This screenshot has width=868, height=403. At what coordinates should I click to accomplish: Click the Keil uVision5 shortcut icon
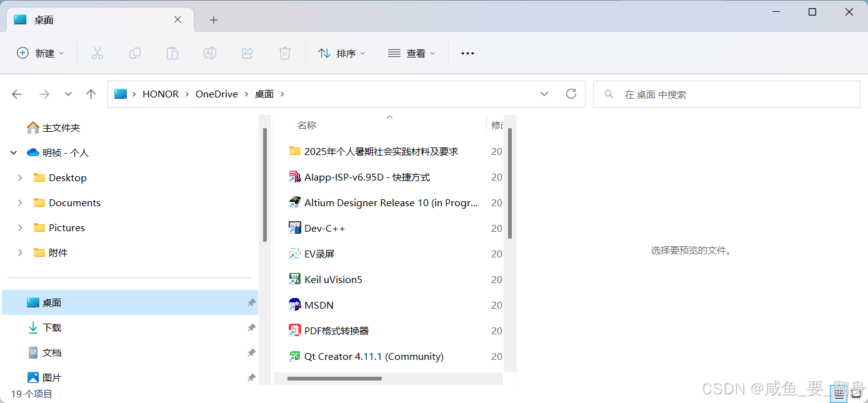pos(295,279)
